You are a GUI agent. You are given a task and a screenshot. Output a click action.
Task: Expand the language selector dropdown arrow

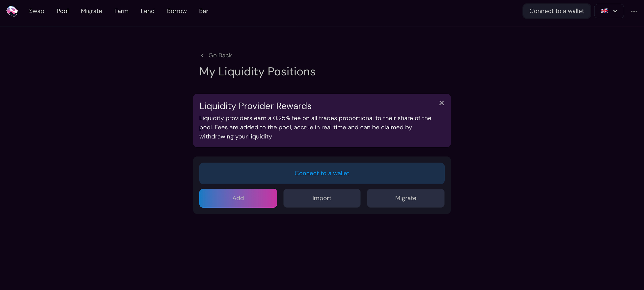coord(615,11)
